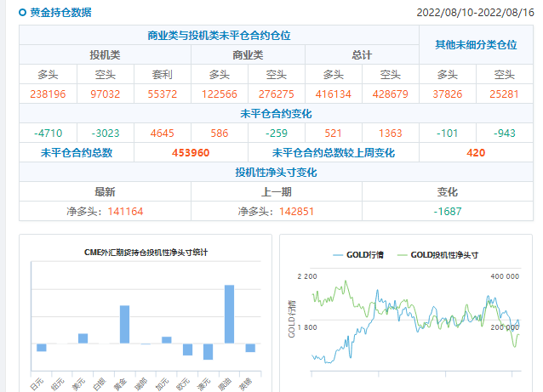Click the 投机类 column header
The width and height of the screenshot is (543, 392).
tap(105, 54)
